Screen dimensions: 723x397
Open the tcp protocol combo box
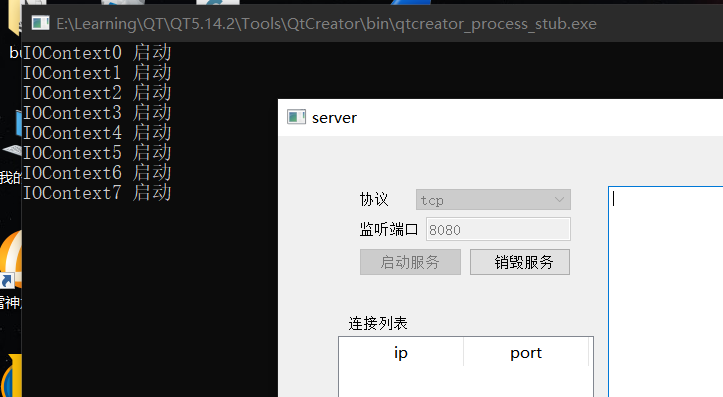(493, 200)
